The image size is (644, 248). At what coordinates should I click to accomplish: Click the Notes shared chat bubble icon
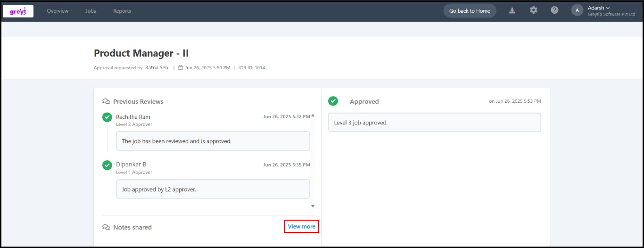click(x=106, y=227)
